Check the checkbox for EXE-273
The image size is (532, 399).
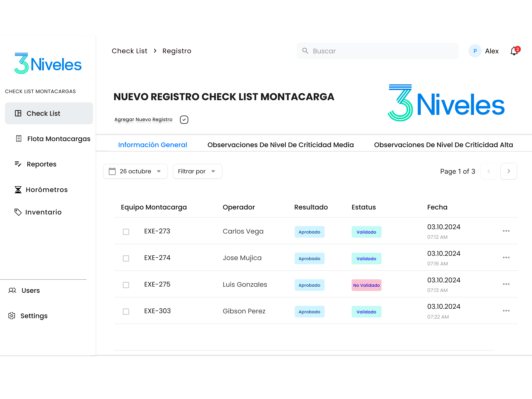click(126, 232)
